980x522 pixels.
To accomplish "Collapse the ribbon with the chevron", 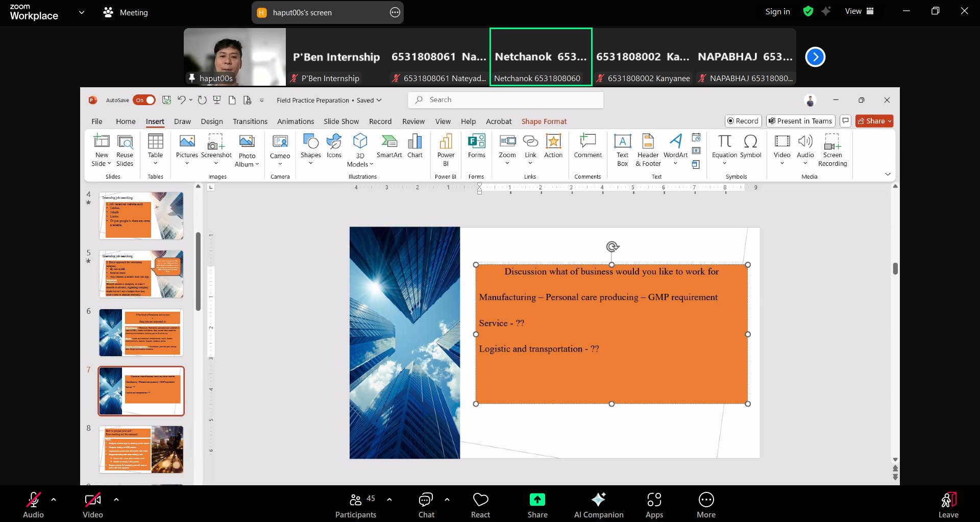I will pyautogui.click(x=888, y=175).
